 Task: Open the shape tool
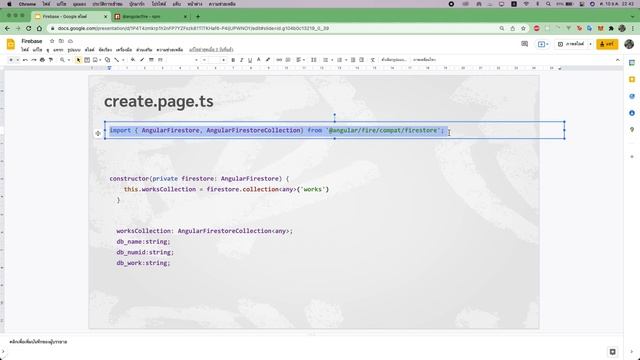[107, 60]
